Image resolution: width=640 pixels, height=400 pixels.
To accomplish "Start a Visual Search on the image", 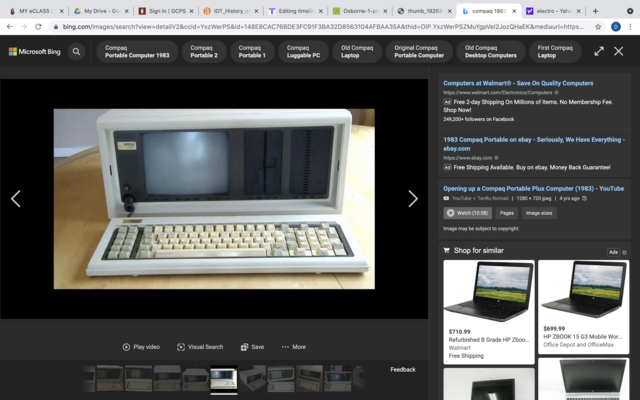I will (x=200, y=347).
